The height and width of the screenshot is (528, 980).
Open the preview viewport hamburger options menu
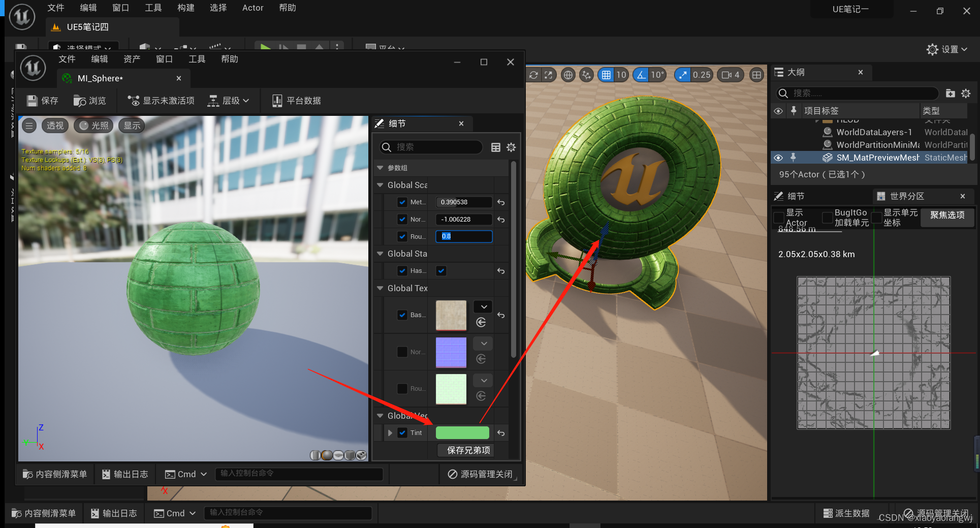point(29,126)
